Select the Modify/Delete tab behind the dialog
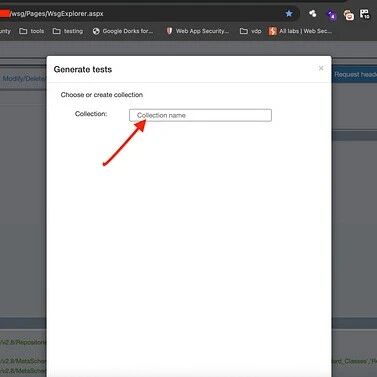 click(24, 78)
